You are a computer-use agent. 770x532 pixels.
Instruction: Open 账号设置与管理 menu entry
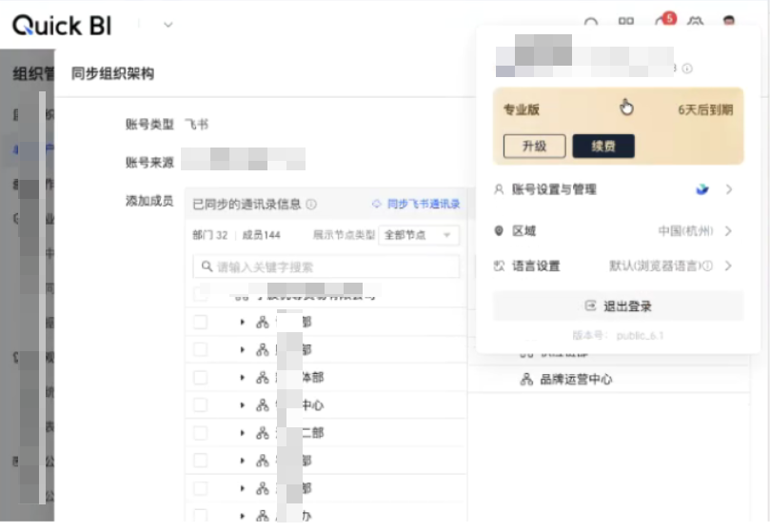pyautogui.click(x=618, y=189)
